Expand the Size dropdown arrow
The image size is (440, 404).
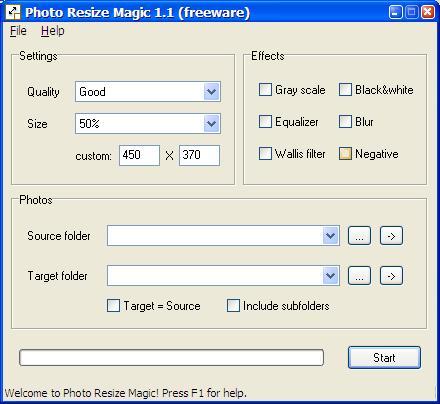(x=211, y=124)
